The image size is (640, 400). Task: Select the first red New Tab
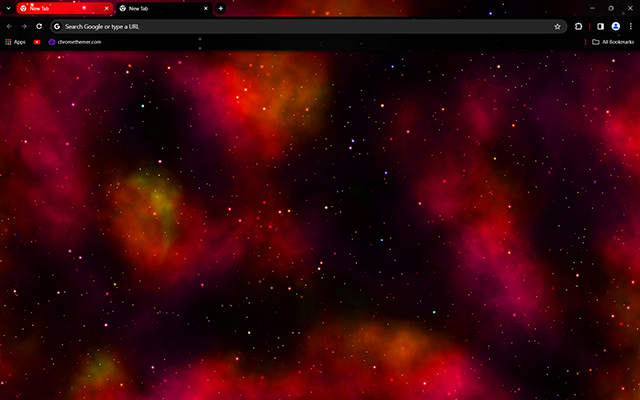pyautogui.click(x=64, y=8)
